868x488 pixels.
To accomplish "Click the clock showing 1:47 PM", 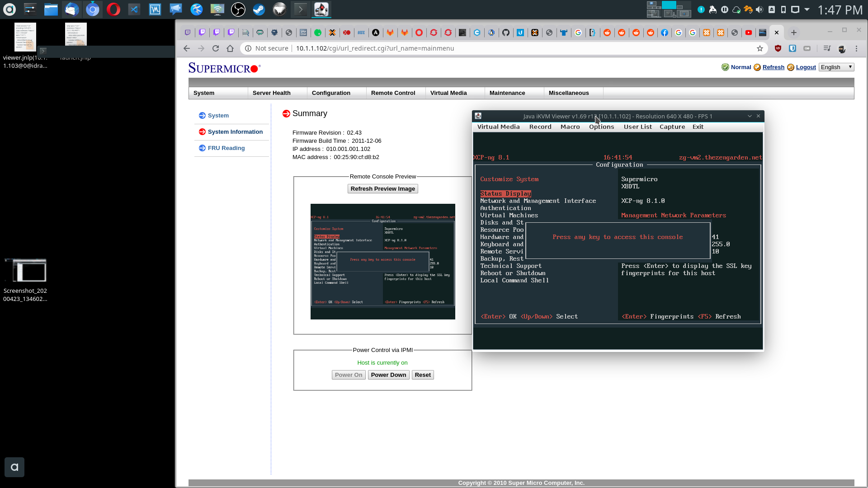I will [840, 10].
